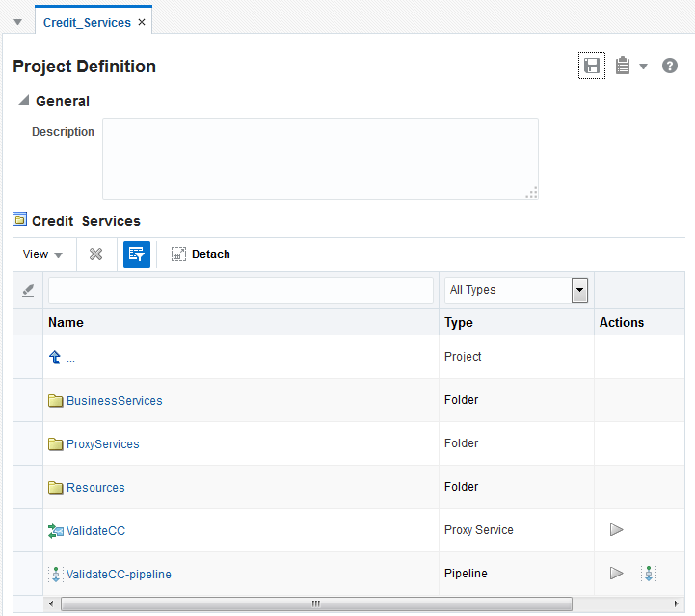The image size is (695, 616).
Task: Click the resize grip of the Description box
Action: click(x=531, y=193)
